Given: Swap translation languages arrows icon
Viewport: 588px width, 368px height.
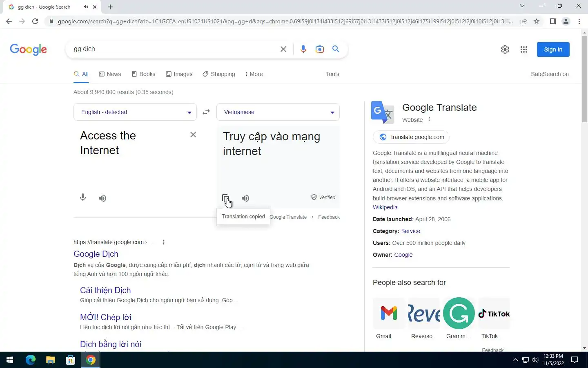Looking at the screenshot, I should (206, 112).
